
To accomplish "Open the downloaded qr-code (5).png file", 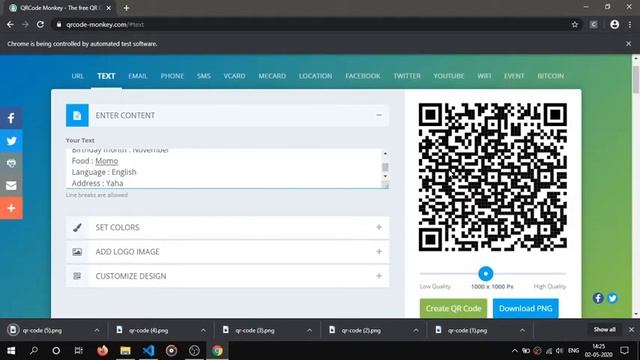I will pos(42,331).
